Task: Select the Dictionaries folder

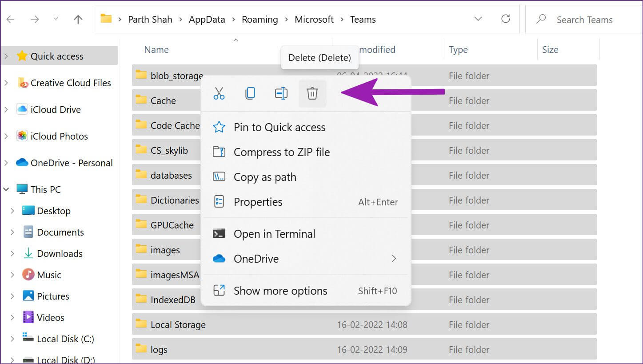Action: [x=167, y=200]
